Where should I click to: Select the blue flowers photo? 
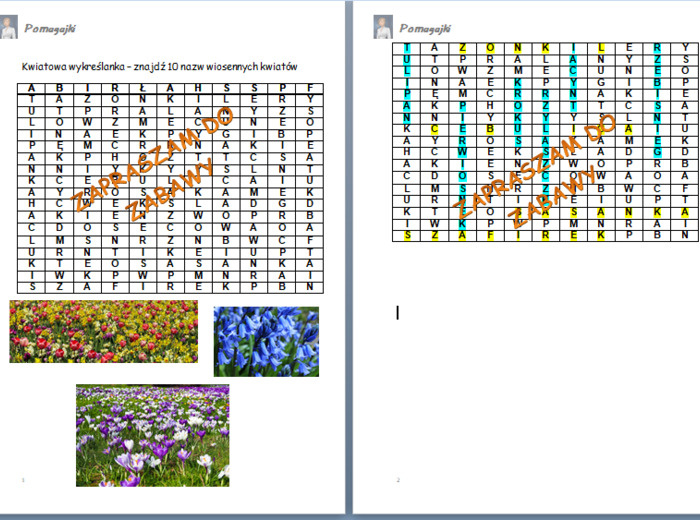point(266,340)
